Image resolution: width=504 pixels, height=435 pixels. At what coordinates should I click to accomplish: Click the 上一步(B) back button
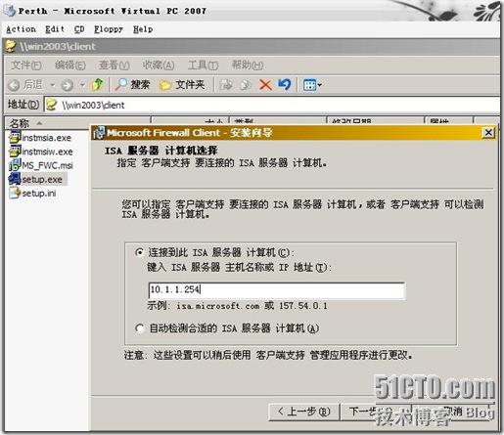[x=304, y=412]
